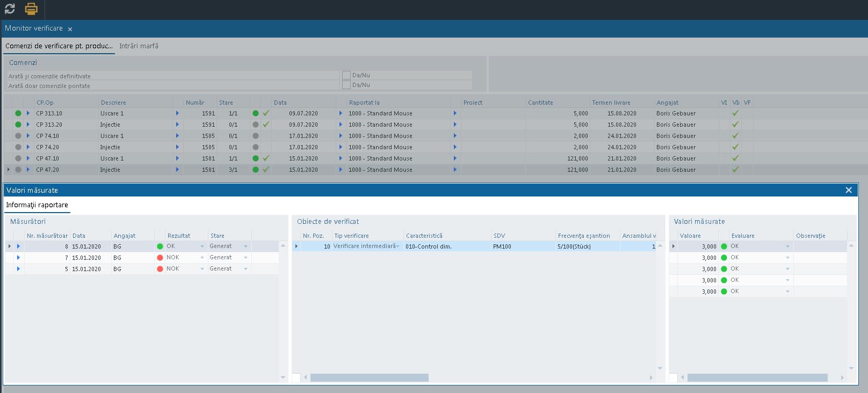Click blue arrow before CP 313.10
This screenshot has width=868, height=393.
(28, 113)
